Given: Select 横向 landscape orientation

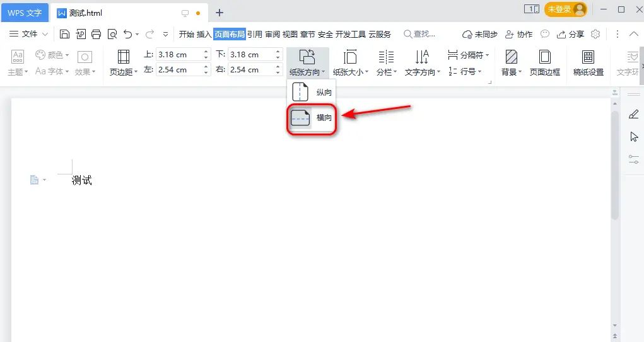Looking at the screenshot, I should tap(312, 118).
